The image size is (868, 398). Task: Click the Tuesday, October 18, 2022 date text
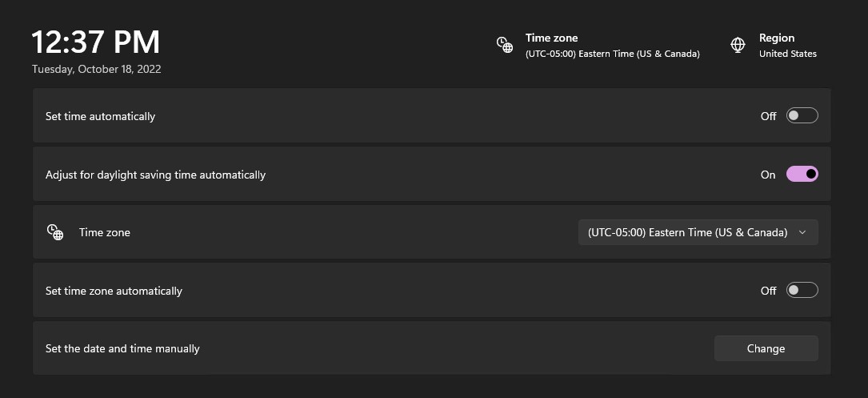click(x=96, y=70)
